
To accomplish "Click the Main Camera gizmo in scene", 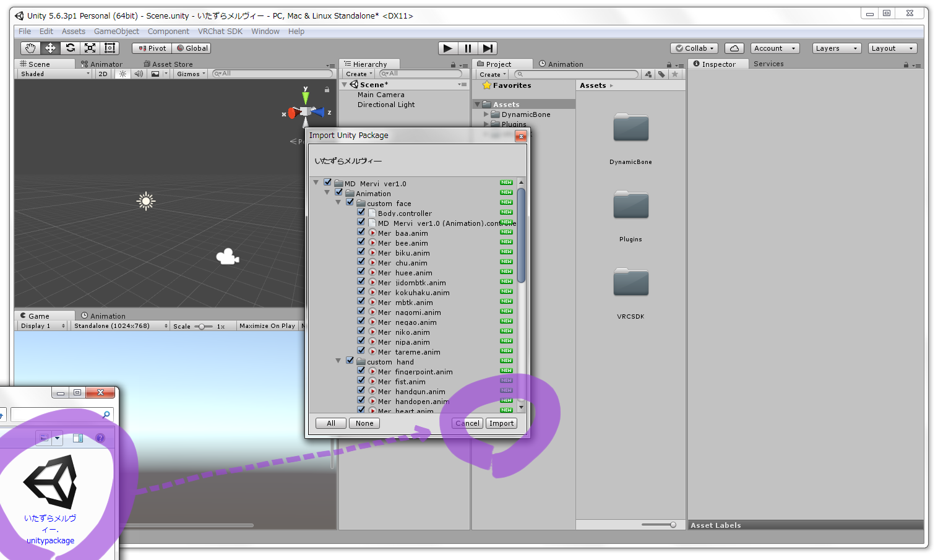I will click(228, 256).
